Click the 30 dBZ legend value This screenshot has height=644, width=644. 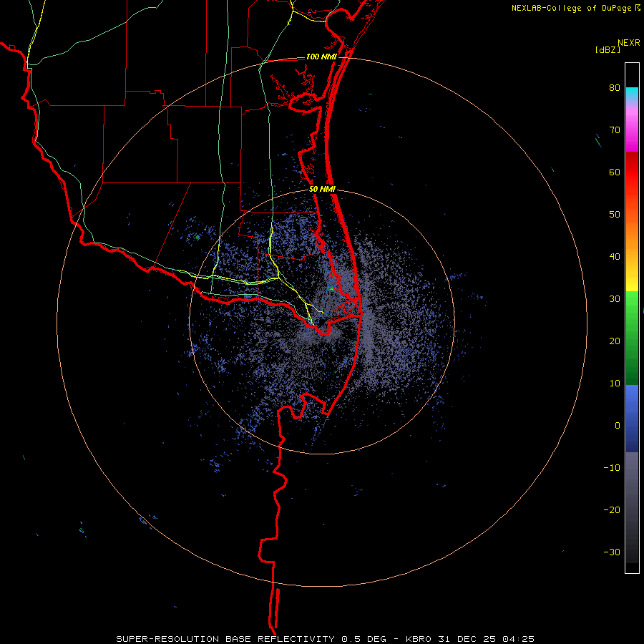tap(615, 299)
